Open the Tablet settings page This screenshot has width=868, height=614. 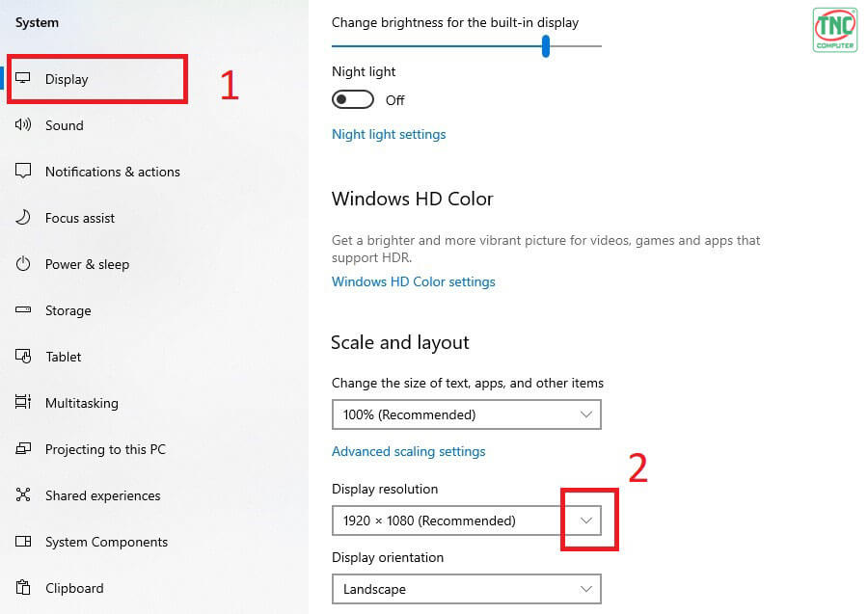(63, 357)
